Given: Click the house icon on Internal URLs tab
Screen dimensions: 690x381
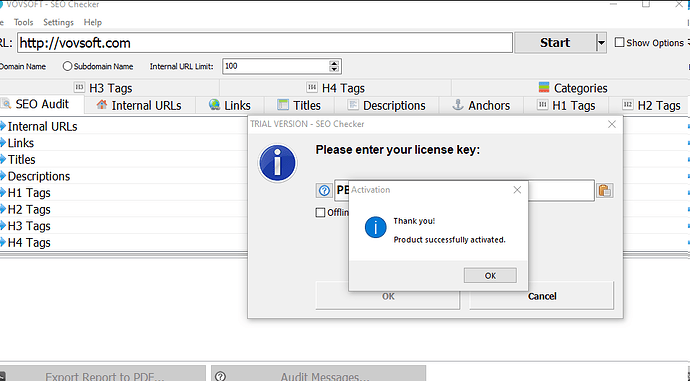Looking at the screenshot, I should point(102,105).
